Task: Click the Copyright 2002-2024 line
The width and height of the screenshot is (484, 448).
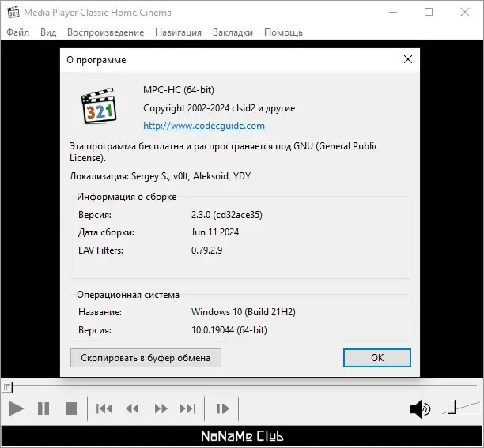Action: click(x=219, y=108)
